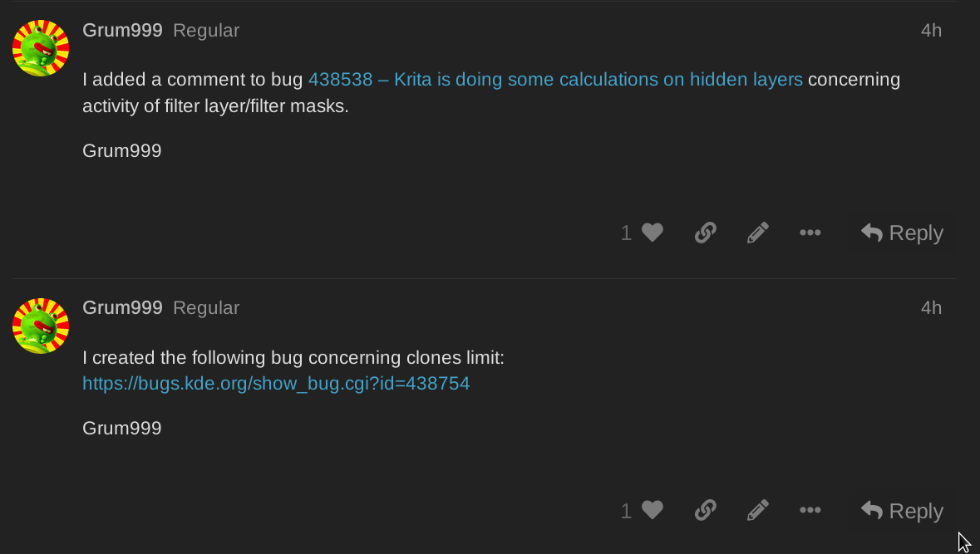Reply to the clones limit post
This screenshot has height=554, width=980.
click(902, 511)
